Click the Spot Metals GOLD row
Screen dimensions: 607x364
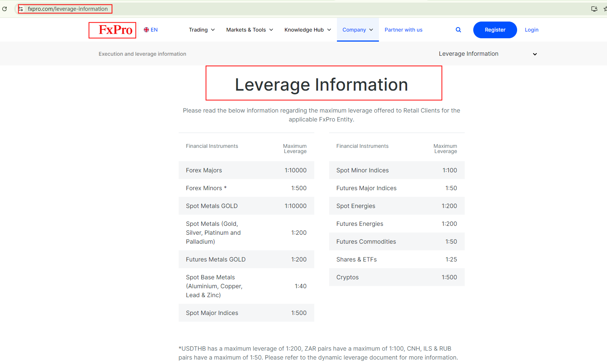tap(246, 206)
